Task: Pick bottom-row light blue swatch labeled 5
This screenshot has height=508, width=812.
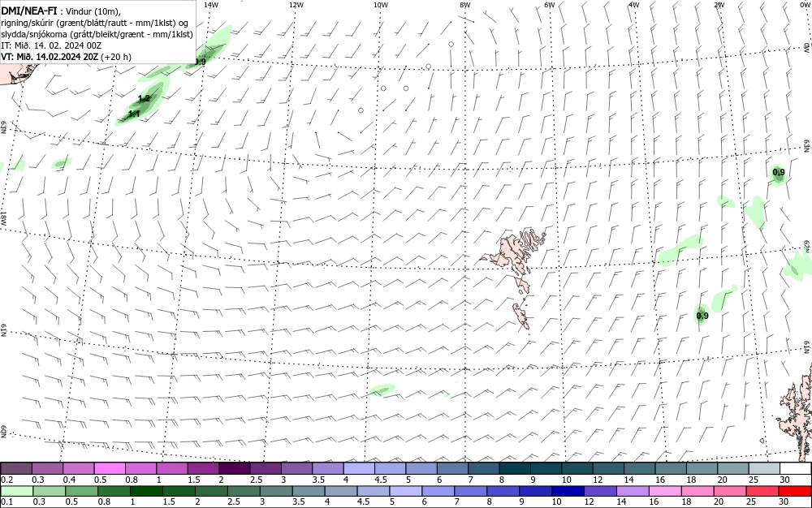Action: click(406, 491)
